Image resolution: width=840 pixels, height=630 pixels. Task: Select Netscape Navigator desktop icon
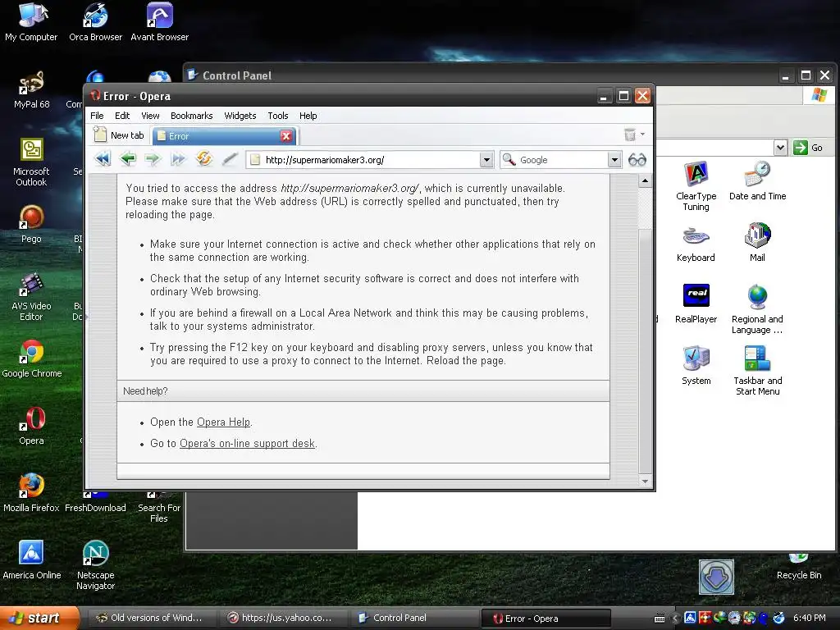(95, 566)
